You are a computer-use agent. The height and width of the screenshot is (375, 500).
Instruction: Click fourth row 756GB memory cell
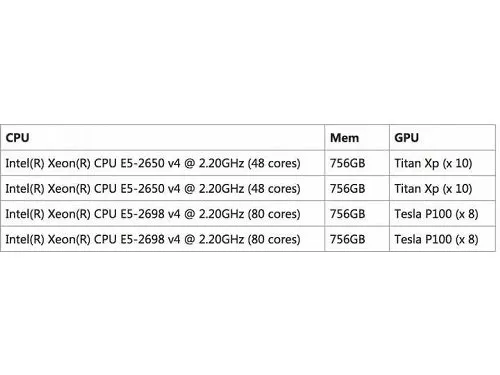point(357,239)
